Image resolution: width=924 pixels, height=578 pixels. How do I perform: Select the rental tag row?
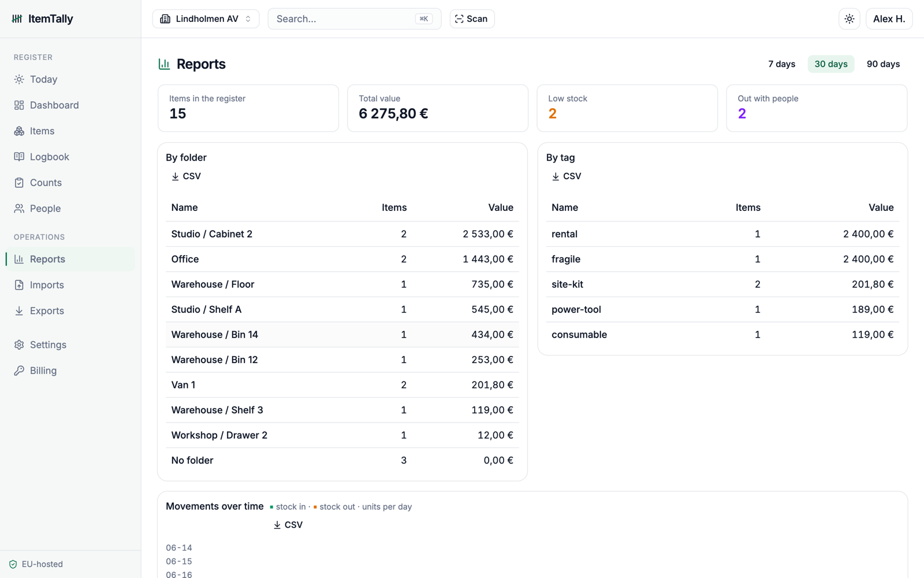coord(722,234)
